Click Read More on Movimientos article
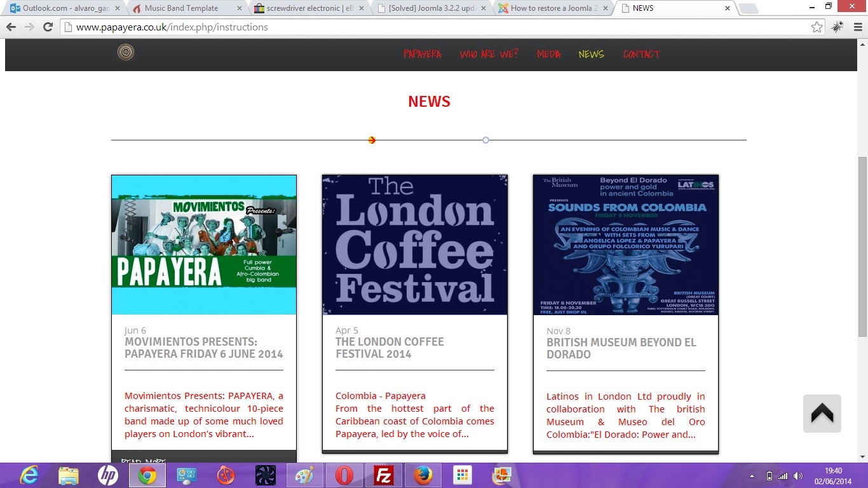This screenshot has width=868, height=488. (143, 461)
